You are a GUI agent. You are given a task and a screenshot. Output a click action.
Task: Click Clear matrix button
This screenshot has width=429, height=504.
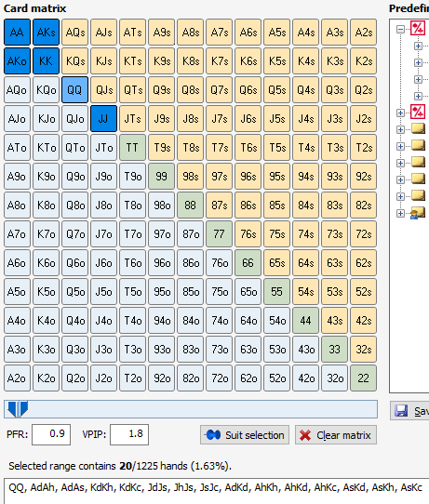(x=336, y=435)
